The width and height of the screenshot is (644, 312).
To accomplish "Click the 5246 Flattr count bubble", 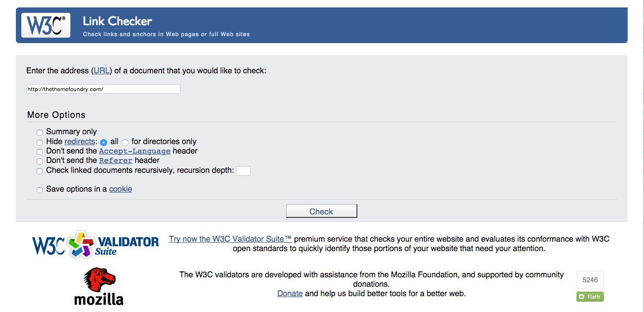I will click(x=590, y=280).
